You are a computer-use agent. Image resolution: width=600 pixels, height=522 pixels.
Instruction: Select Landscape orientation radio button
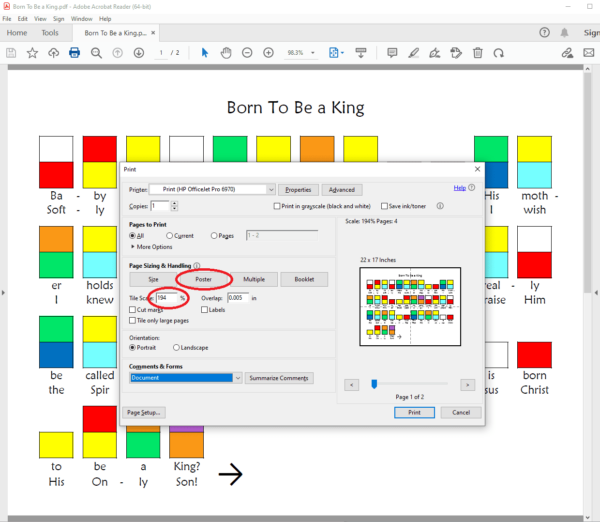(x=176, y=347)
